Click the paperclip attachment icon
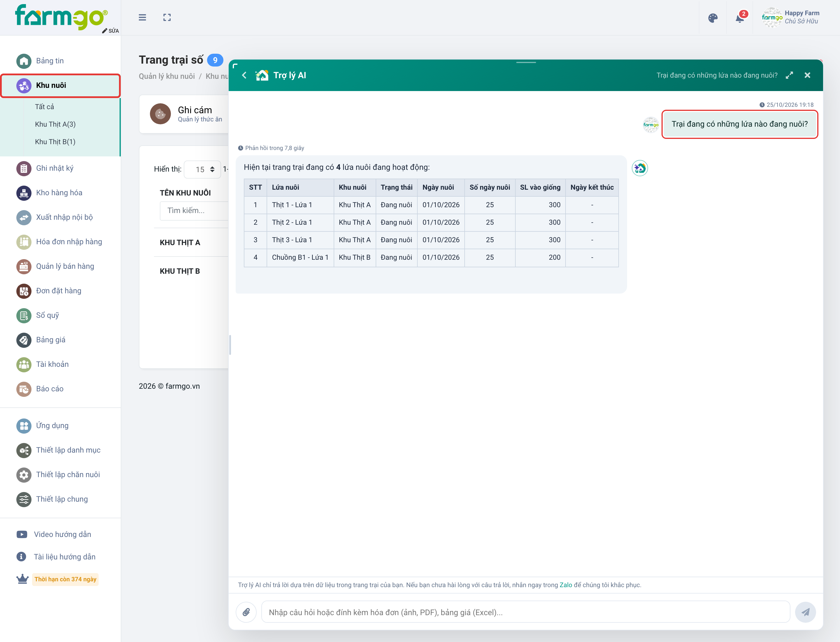Screen dimensions: 840x642 (x=246, y=612)
